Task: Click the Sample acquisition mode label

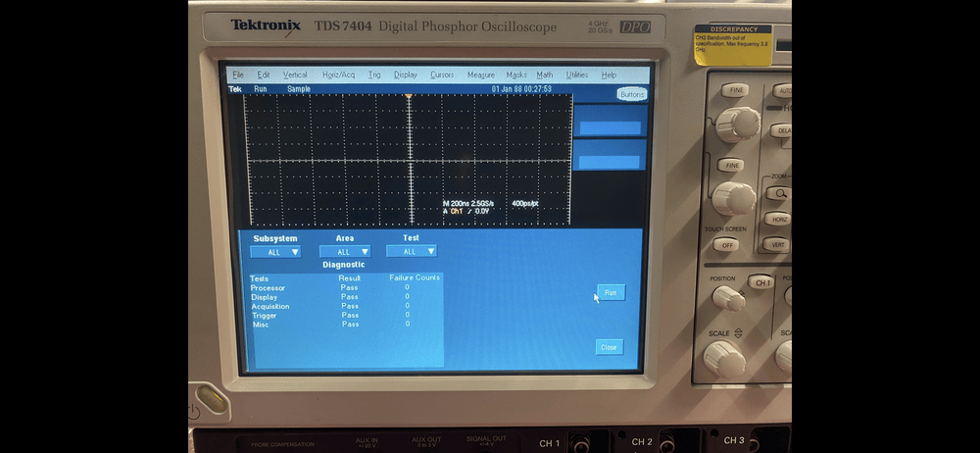Action: 299,89
